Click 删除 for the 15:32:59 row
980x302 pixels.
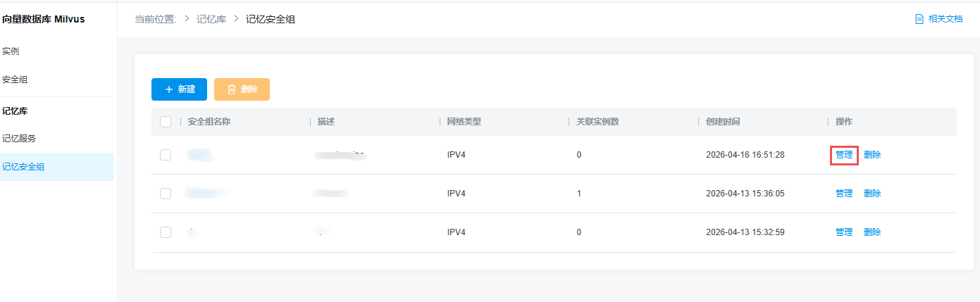872,232
